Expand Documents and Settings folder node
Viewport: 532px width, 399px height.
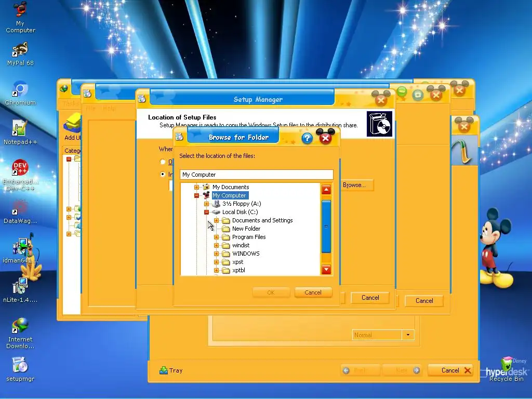click(x=216, y=220)
